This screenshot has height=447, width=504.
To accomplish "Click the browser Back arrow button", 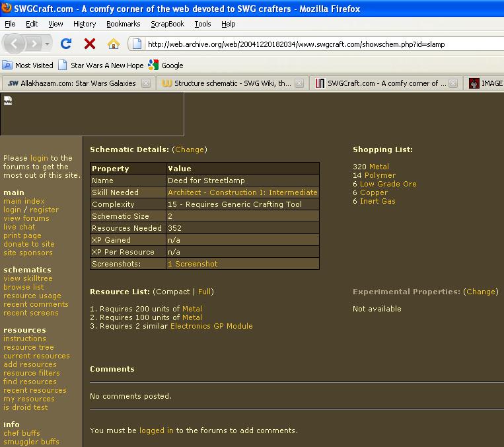I will tap(16, 44).
